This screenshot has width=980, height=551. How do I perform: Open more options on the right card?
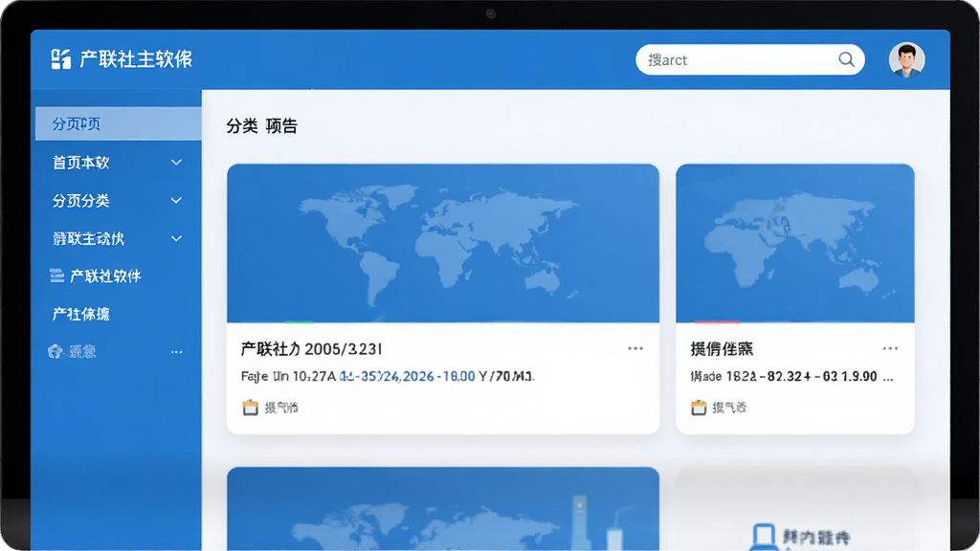[891, 348]
